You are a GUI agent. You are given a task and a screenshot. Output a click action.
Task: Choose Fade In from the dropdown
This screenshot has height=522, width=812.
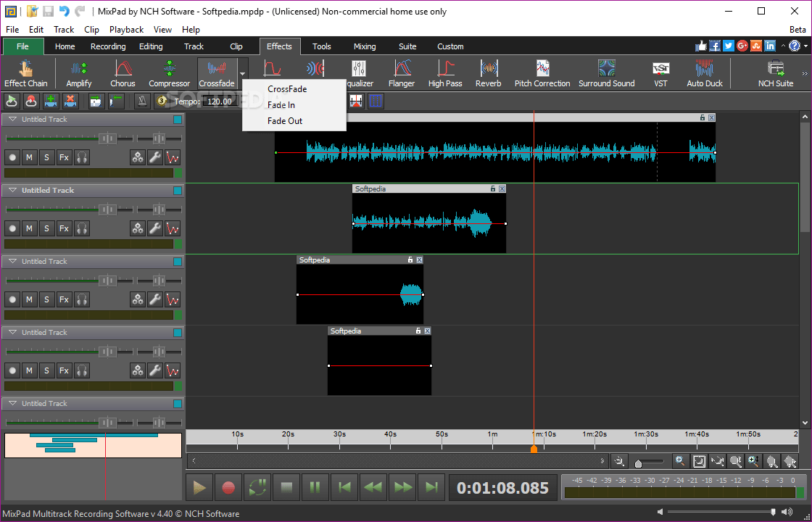pos(294,105)
